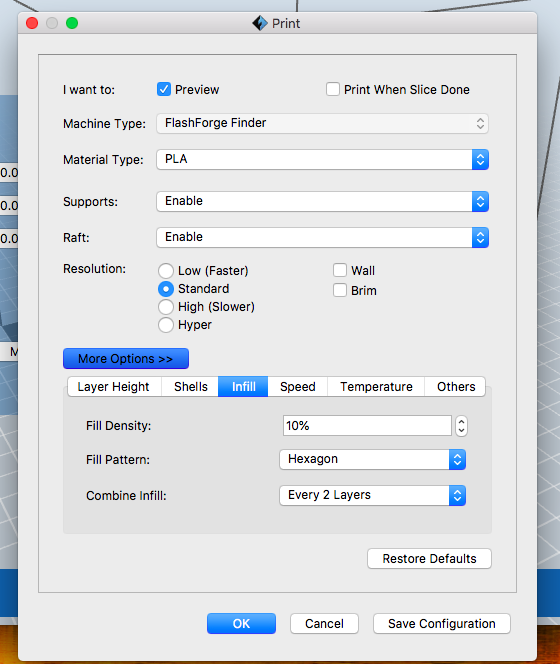Open the Material Type PLA dropdown
560x664 pixels.
tap(322, 159)
